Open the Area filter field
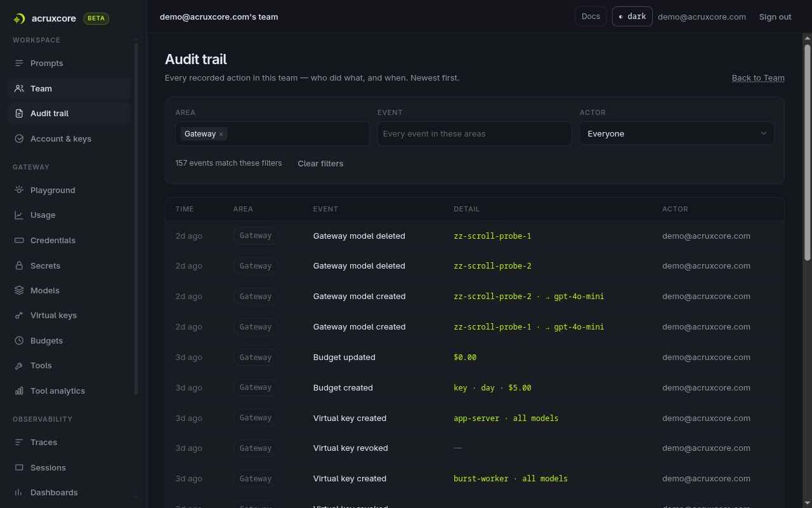812x508 pixels. coord(272,133)
